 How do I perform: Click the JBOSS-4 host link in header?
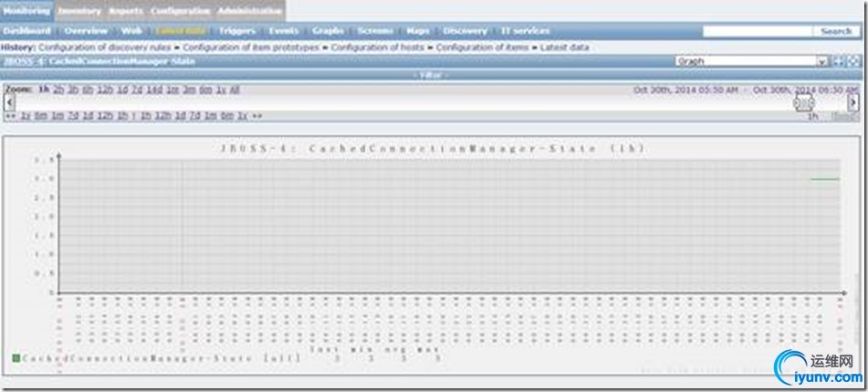pyautogui.click(x=23, y=61)
